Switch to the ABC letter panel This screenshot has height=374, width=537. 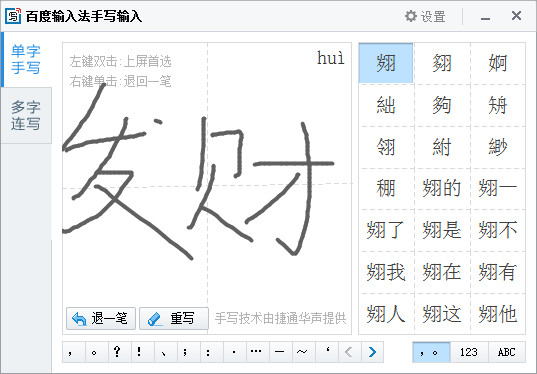pos(507,352)
